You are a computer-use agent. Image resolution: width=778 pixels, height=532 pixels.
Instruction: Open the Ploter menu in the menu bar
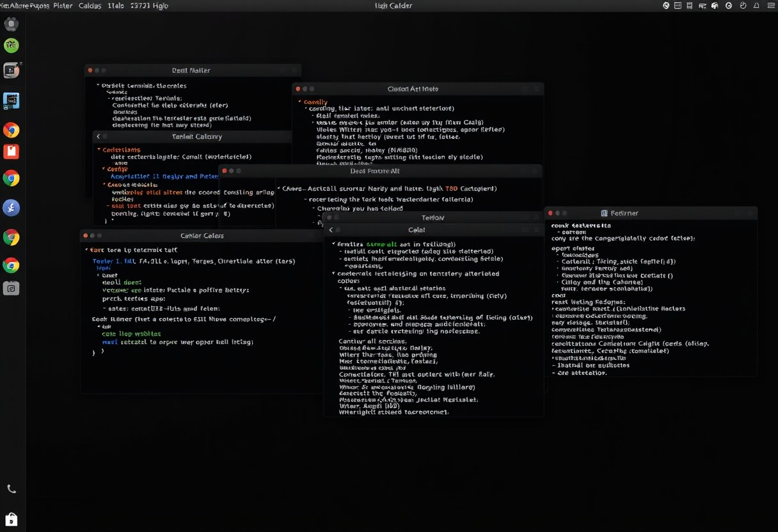(63, 6)
